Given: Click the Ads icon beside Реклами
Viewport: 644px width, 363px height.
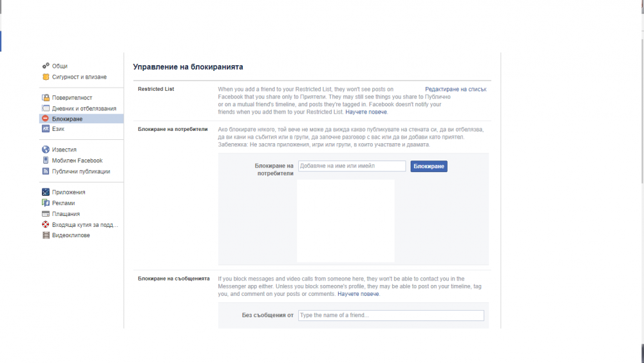Looking at the screenshot, I should [46, 202].
